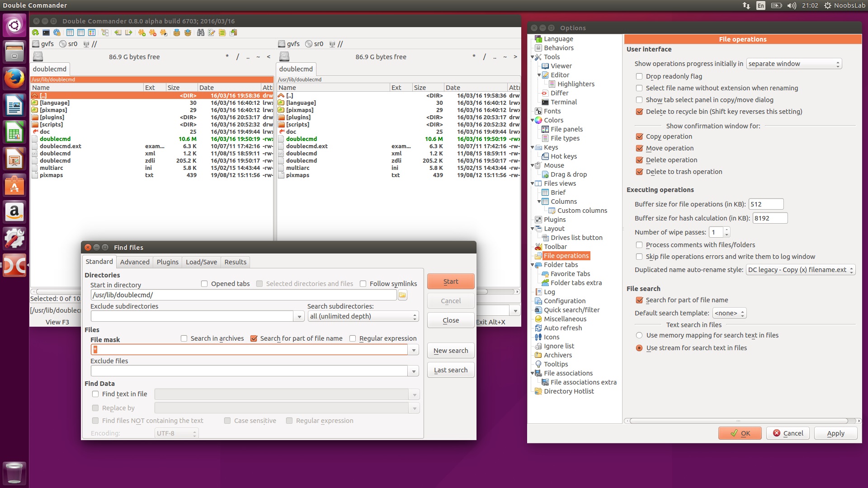Click Start button in Find files
Viewport: 868px width, 488px height.
[x=451, y=282]
